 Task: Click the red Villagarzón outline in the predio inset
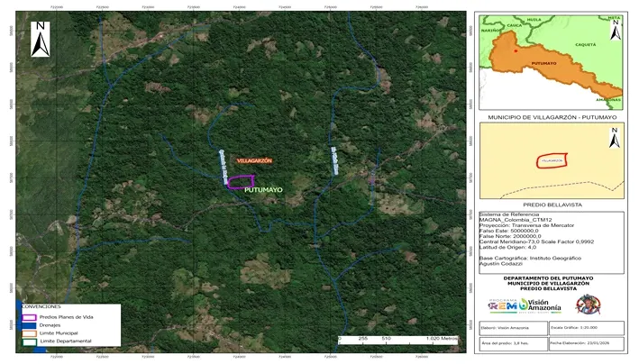click(552, 160)
